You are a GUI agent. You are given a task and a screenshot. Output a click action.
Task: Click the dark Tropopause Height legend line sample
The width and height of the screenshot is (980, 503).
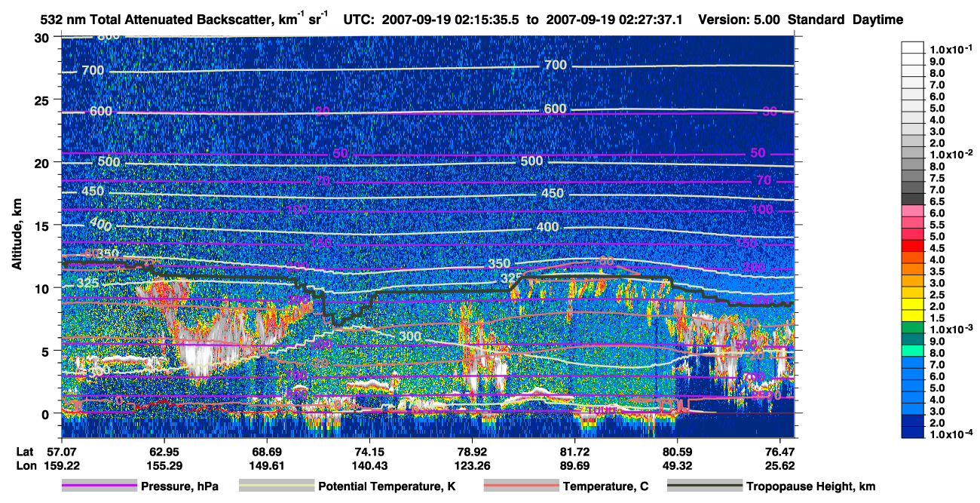tap(705, 486)
